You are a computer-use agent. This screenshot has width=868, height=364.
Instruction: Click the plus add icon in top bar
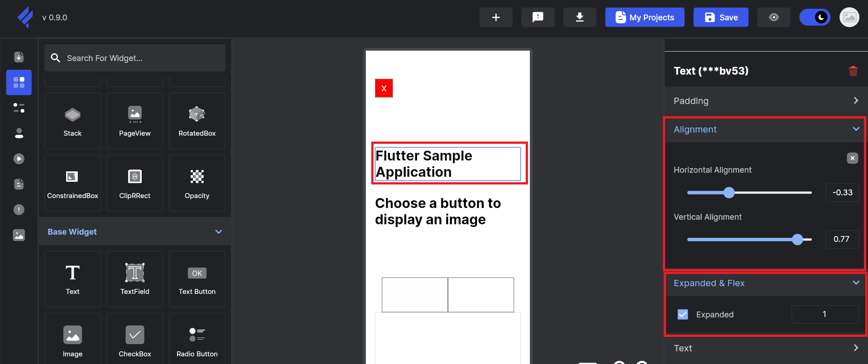point(496,18)
